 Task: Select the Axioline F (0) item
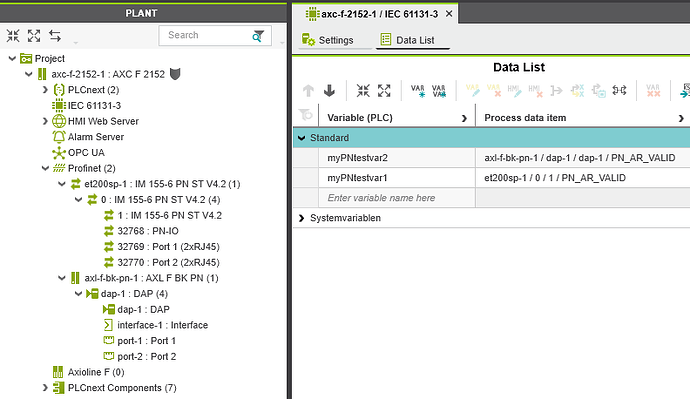point(96,372)
